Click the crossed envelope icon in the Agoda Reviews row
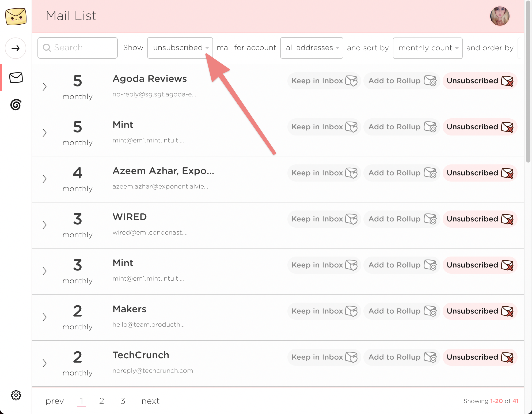This screenshot has width=532, height=414. coord(507,81)
